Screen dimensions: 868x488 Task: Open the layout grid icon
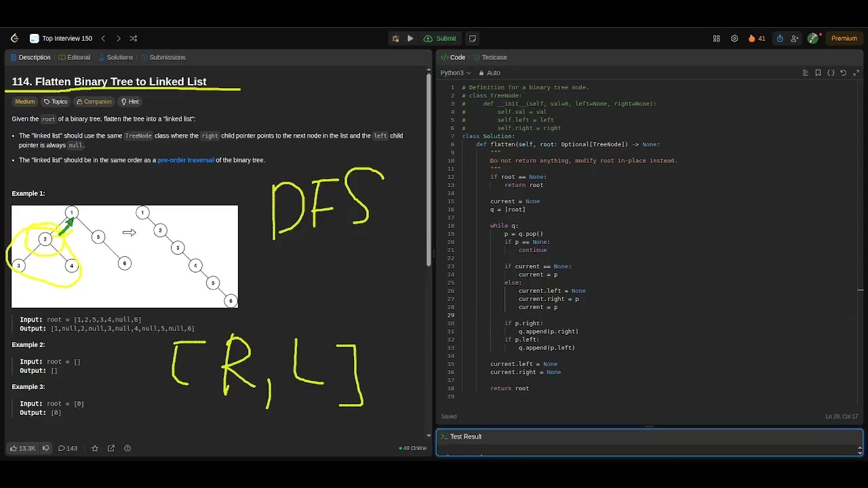(716, 39)
